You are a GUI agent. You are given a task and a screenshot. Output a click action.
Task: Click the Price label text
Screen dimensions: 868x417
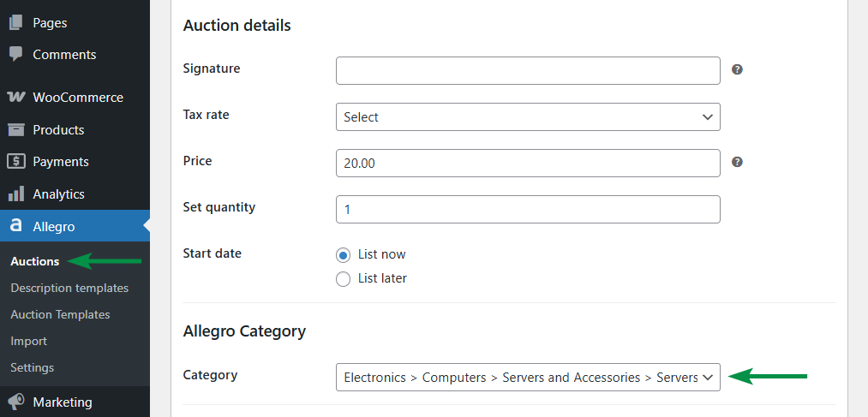198,161
